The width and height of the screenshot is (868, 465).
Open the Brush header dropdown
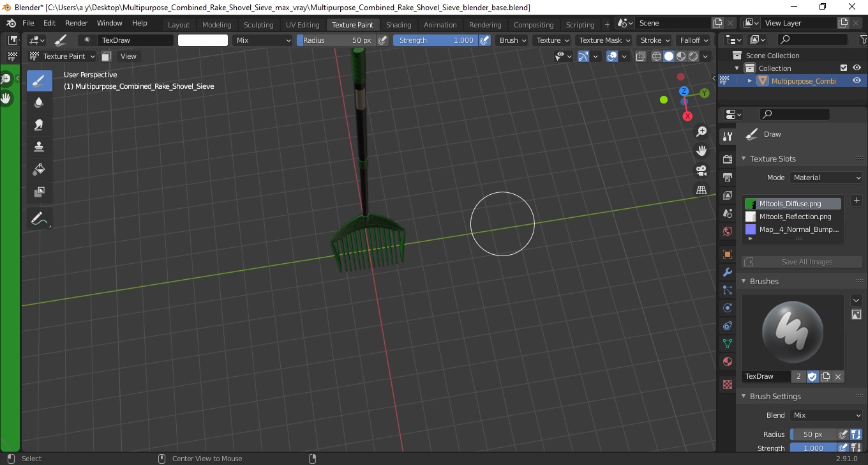point(513,40)
